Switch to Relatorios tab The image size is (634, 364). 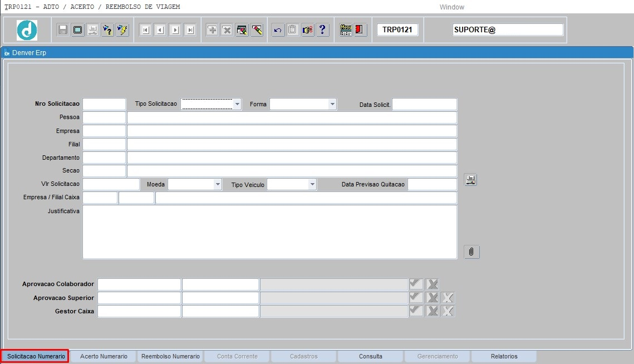(504, 356)
